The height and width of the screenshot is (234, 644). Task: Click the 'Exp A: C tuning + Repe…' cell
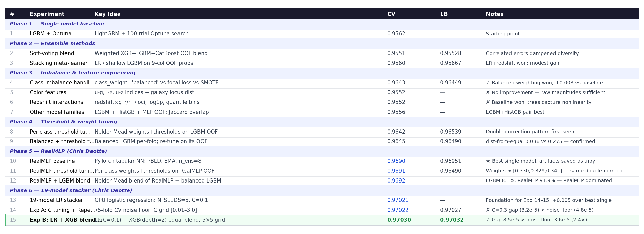(62, 210)
